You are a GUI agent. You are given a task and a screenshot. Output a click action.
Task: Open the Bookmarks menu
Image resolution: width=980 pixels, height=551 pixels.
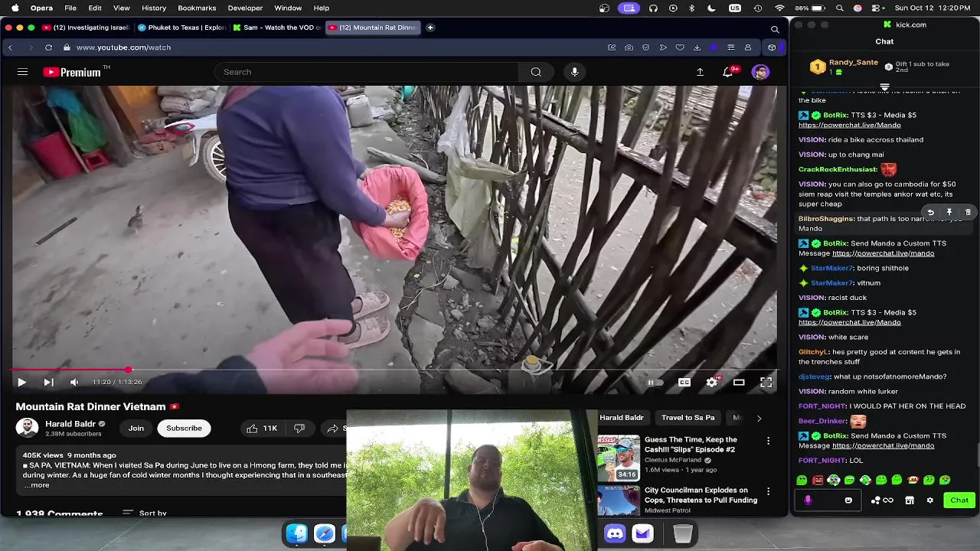click(x=197, y=8)
